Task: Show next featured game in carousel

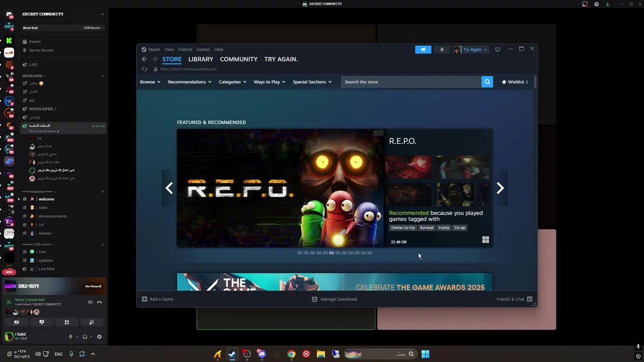Action: (x=500, y=188)
